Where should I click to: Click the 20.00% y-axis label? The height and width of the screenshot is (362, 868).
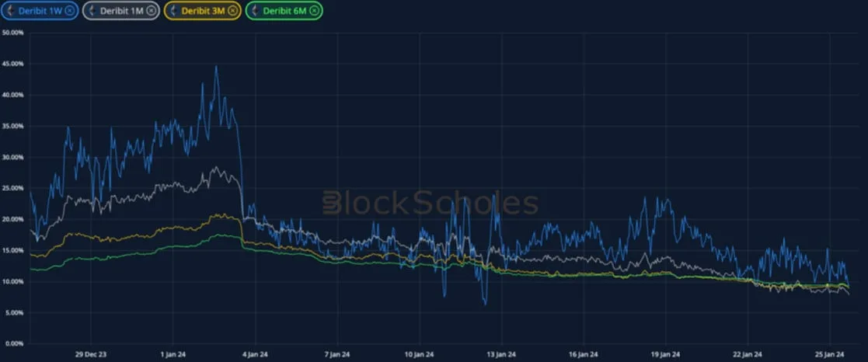[12, 219]
